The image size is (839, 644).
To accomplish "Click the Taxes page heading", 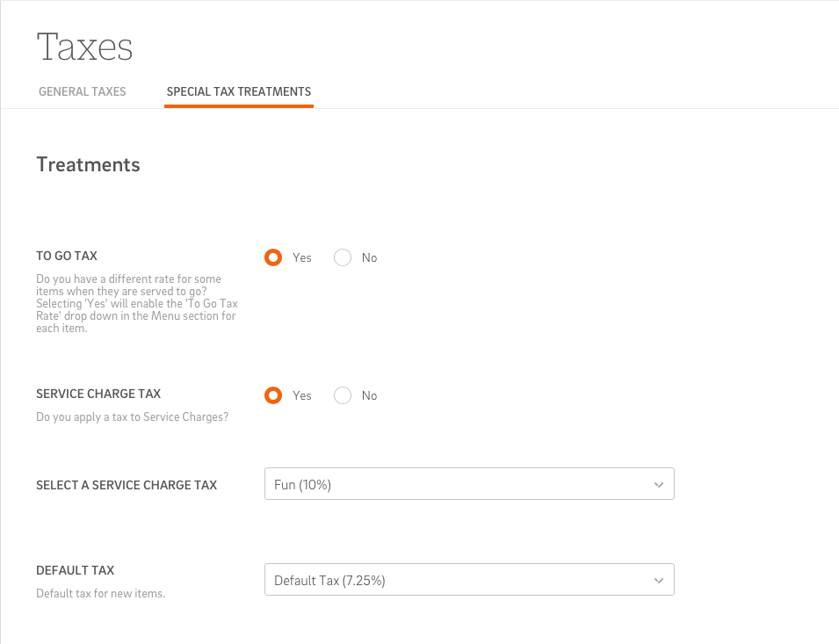I will click(84, 47).
